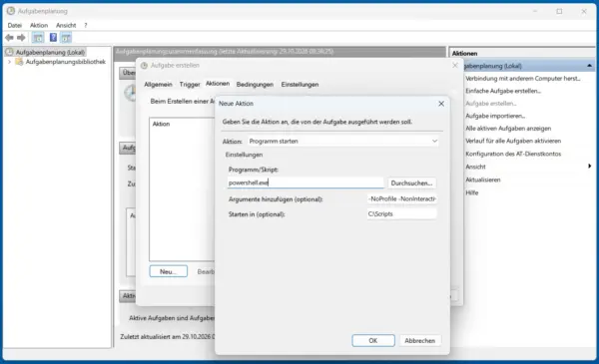Open the Help toolbar icon
This screenshot has width=599, height=364.
[x=53, y=37]
